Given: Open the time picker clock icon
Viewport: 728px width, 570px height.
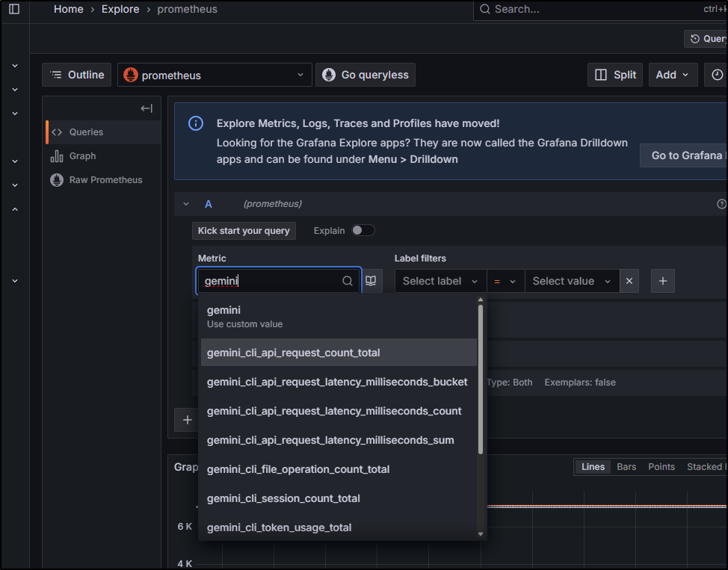Looking at the screenshot, I should point(717,75).
